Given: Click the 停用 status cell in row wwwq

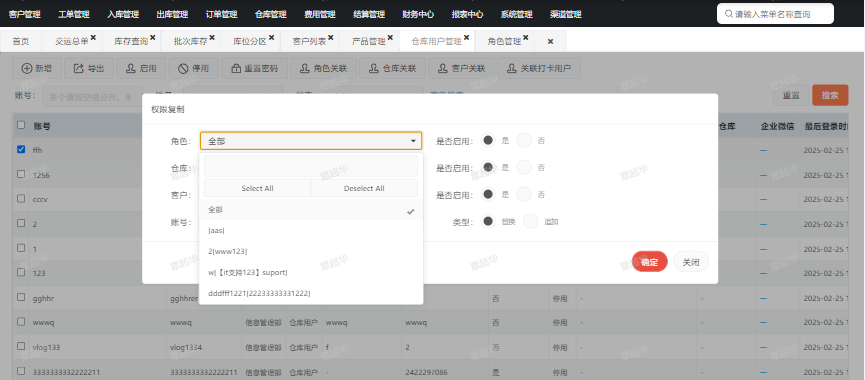Looking at the screenshot, I should point(559,323).
